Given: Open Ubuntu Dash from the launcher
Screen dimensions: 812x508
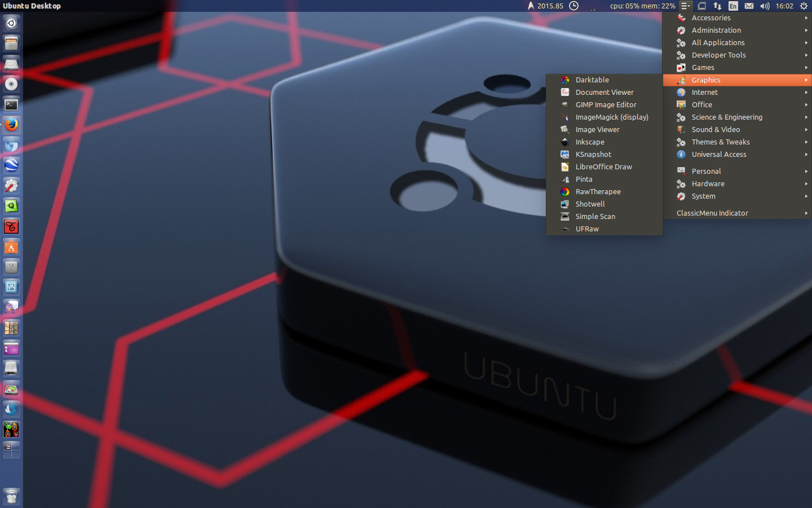Looking at the screenshot, I should pyautogui.click(x=11, y=23).
